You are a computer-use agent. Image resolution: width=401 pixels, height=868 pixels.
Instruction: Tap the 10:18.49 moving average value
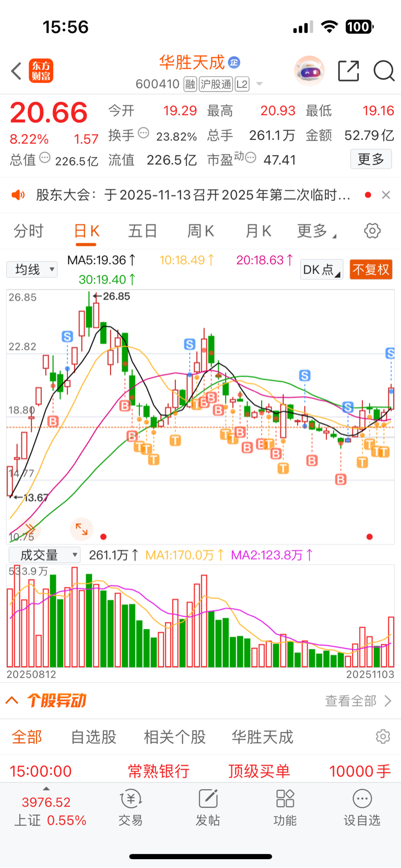[x=187, y=260]
